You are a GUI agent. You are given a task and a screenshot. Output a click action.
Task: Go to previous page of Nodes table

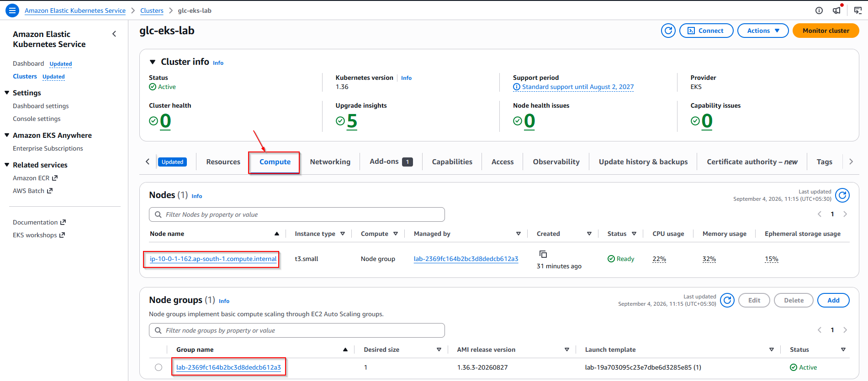tap(820, 214)
